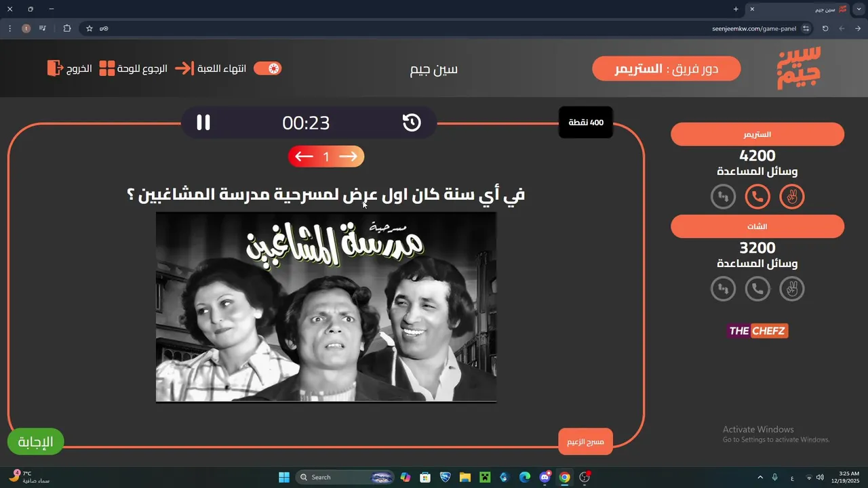The width and height of the screenshot is (868, 488).
Task: Reload the page
Action: point(825,28)
